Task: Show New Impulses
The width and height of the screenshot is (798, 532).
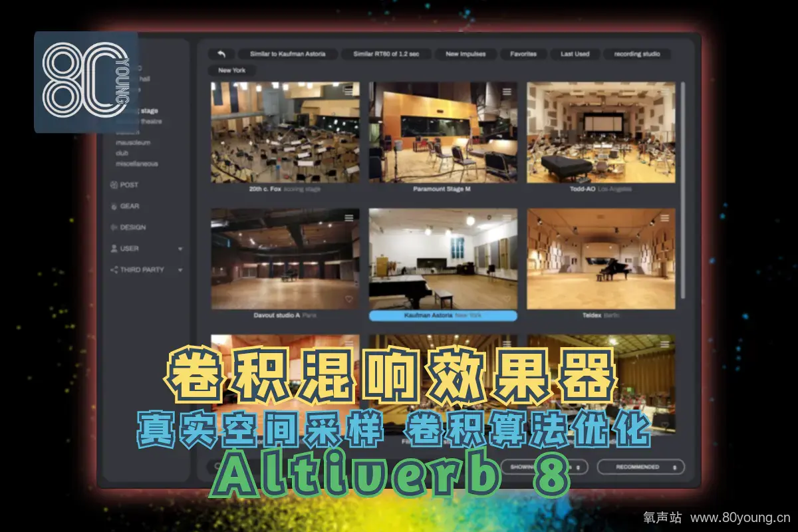Action: [x=465, y=54]
